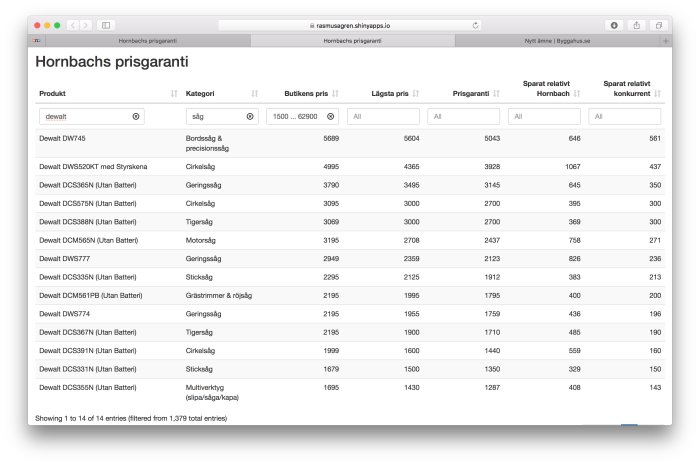Click the store price 5689 for DW745
Viewport: 700px width, 465px height.
pyautogui.click(x=331, y=138)
